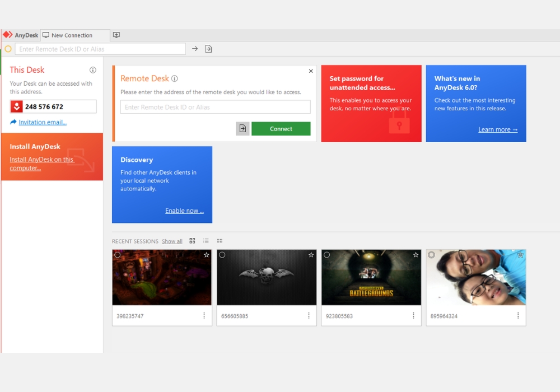Switch recent sessions to tile grid view
The height and width of the screenshot is (392, 560).
(x=192, y=241)
